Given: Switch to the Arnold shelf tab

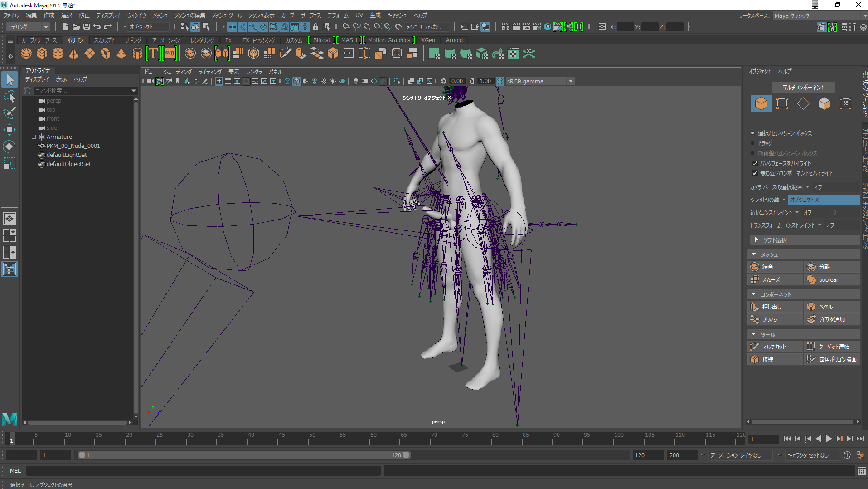Looking at the screenshot, I should coord(454,40).
